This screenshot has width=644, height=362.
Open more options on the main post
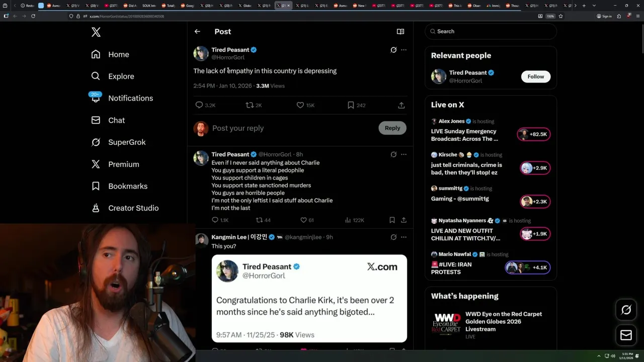pos(404,50)
